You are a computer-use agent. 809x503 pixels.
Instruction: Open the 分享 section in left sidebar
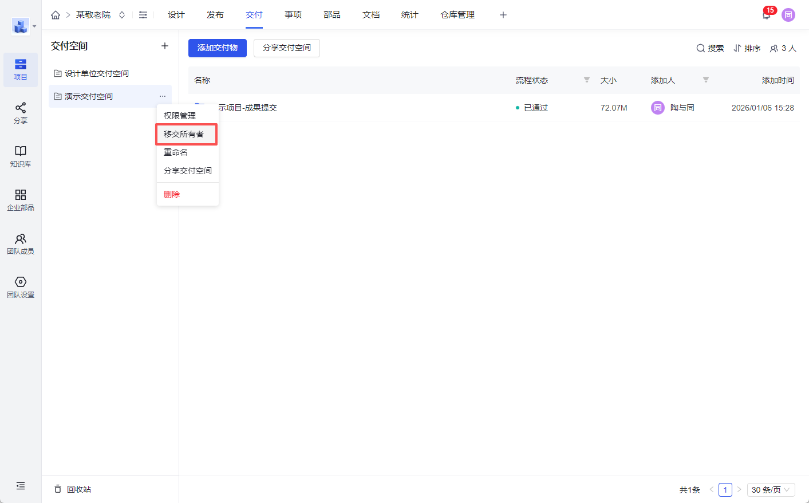tap(20, 111)
